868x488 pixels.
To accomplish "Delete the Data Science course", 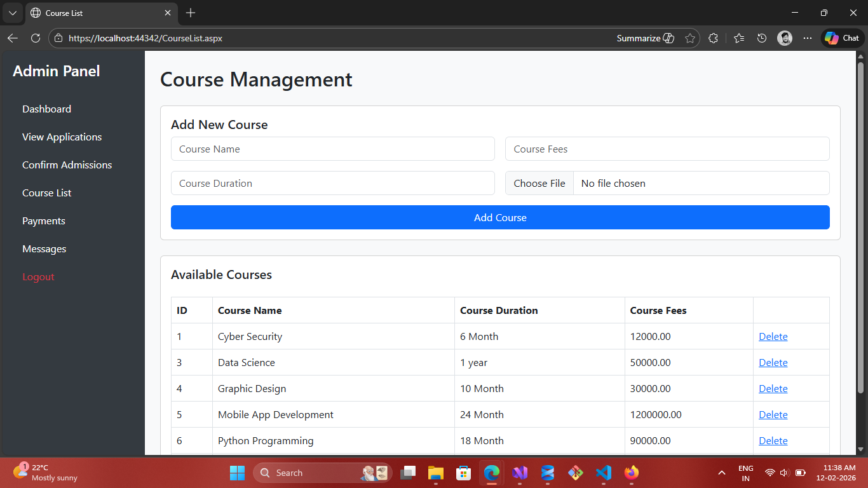I will pyautogui.click(x=773, y=363).
